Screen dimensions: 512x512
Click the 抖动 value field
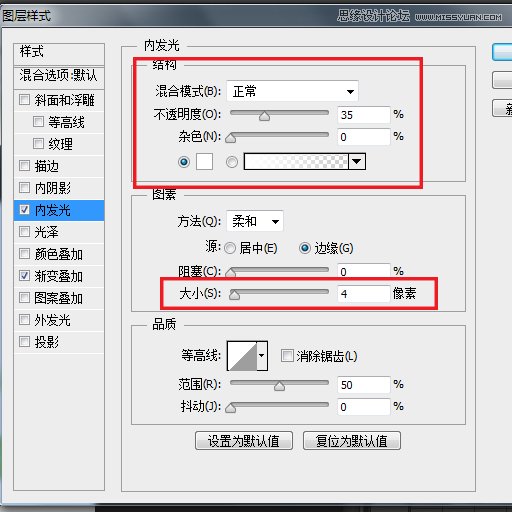coord(363,407)
